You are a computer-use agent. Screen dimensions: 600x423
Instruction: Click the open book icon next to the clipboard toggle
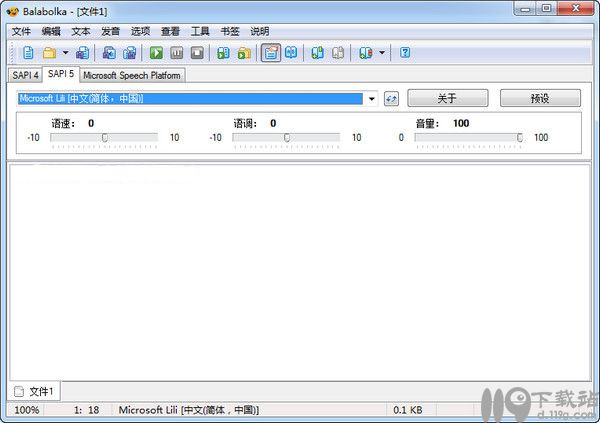click(291, 53)
